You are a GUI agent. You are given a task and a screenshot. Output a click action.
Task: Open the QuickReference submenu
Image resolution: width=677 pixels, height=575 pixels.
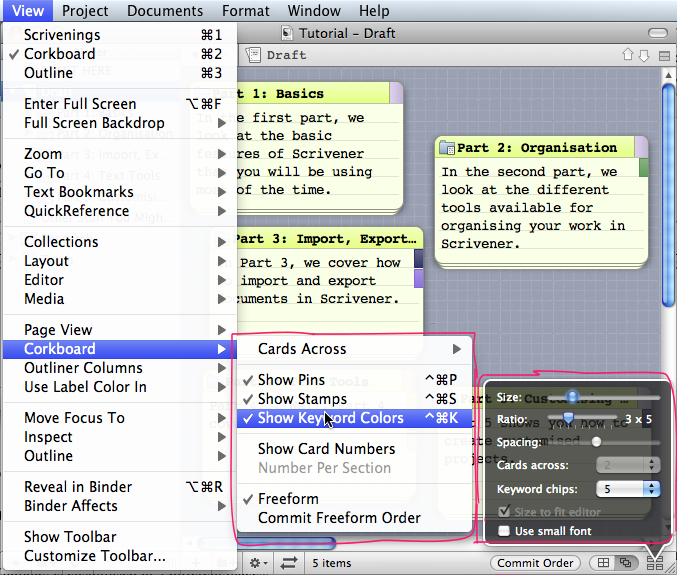tap(120, 211)
